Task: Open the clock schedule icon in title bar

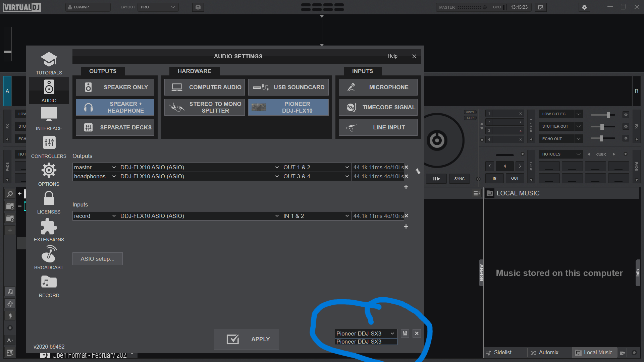Action: [x=541, y=7]
